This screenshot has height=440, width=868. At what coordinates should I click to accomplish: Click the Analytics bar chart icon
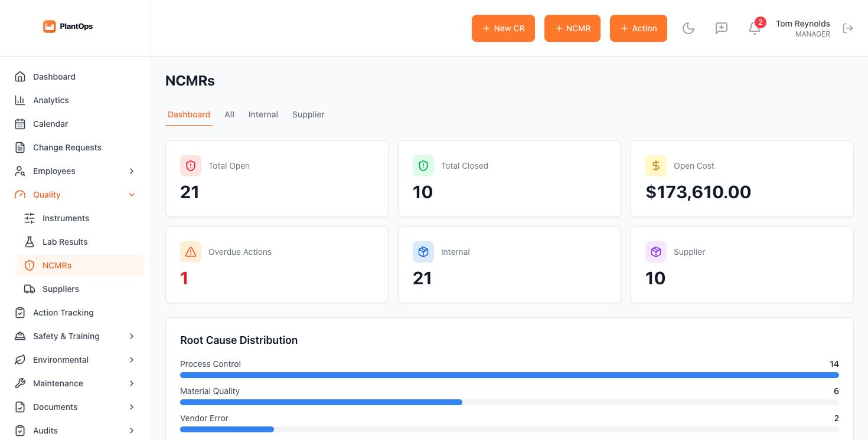click(x=20, y=100)
